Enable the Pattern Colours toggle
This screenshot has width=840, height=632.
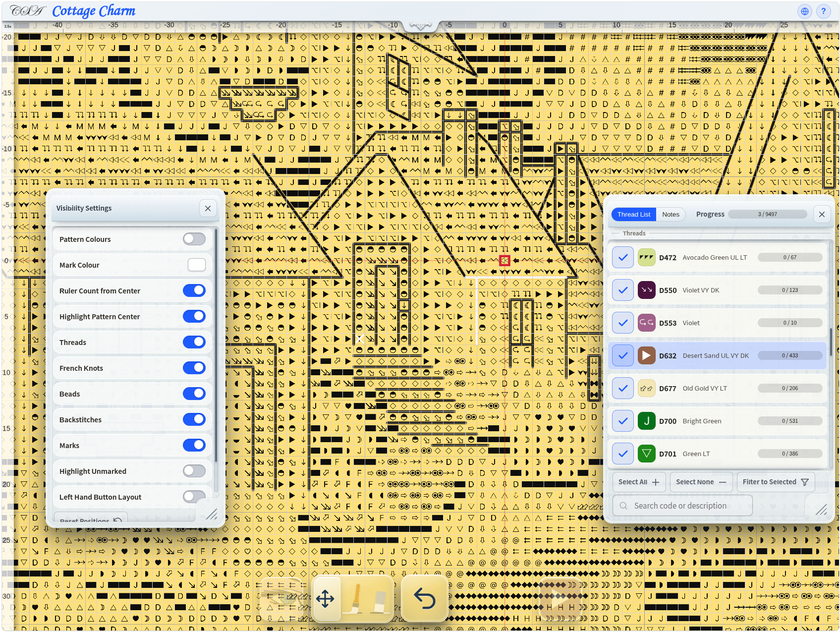pyautogui.click(x=194, y=239)
